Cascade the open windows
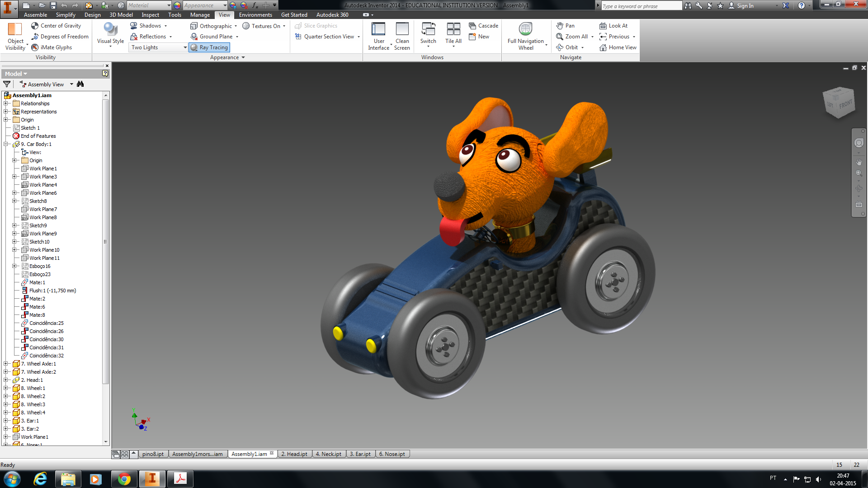Image resolution: width=868 pixels, height=488 pixels. pos(483,26)
